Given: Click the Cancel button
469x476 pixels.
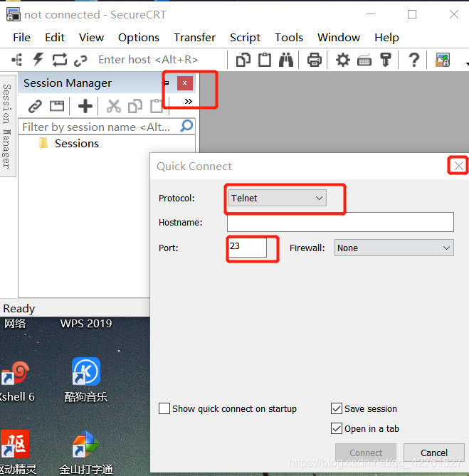Looking at the screenshot, I should pos(434,453).
